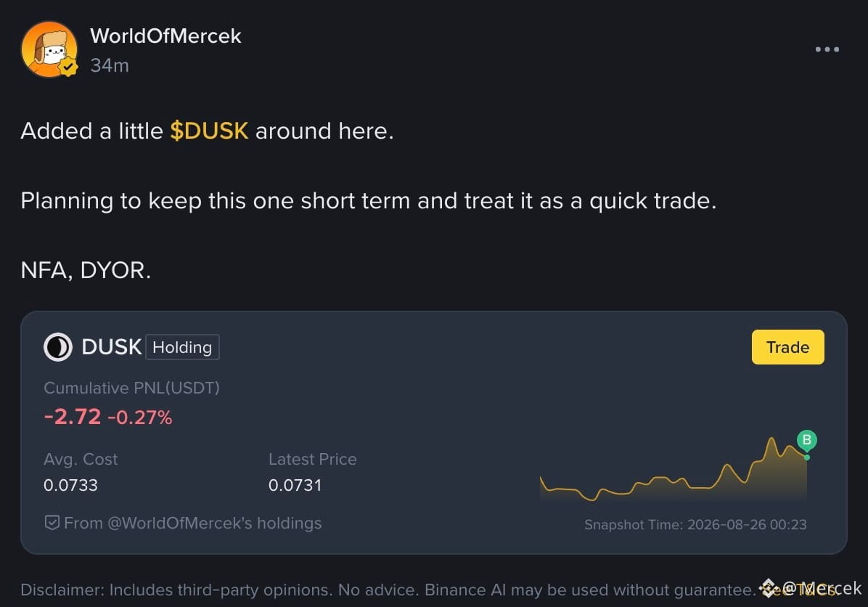Click the verified badge on avatar
The width and height of the screenshot is (868, 607).
[x=69, y=68]
